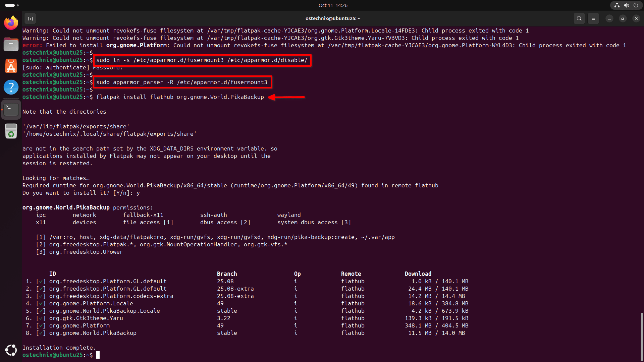
Task: Open a new terminal tab
Action: click(x=30, y=18)
